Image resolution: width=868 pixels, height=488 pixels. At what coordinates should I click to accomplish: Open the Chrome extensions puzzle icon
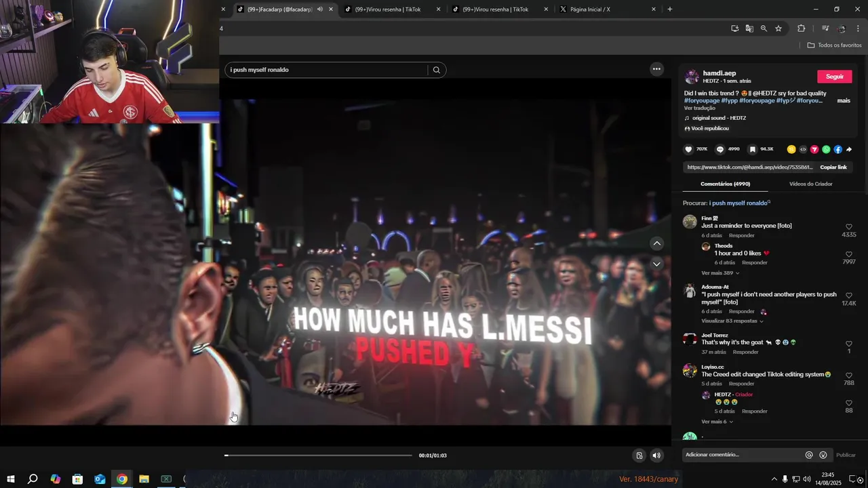point(801,28)
